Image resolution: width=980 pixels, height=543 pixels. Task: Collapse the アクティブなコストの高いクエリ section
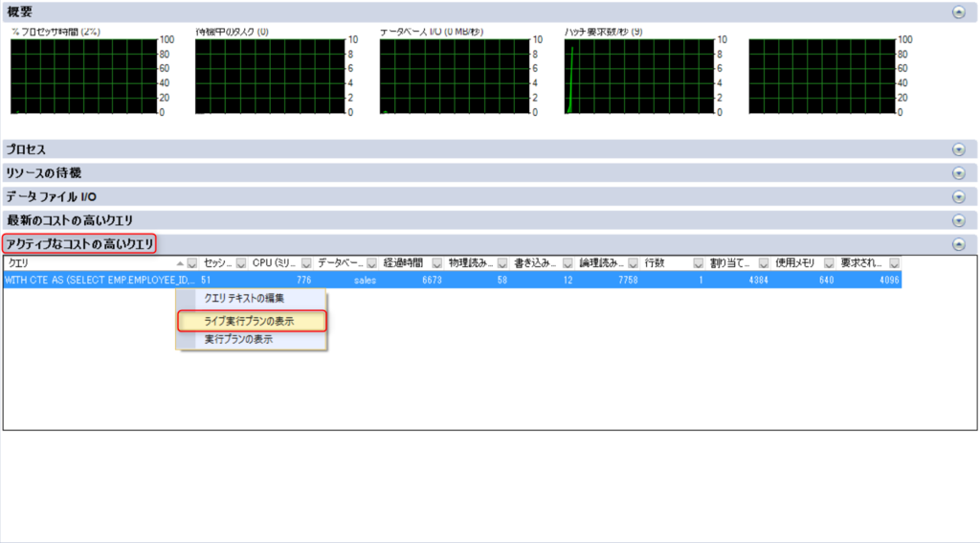pyautogui.click(x=958, y=244)
